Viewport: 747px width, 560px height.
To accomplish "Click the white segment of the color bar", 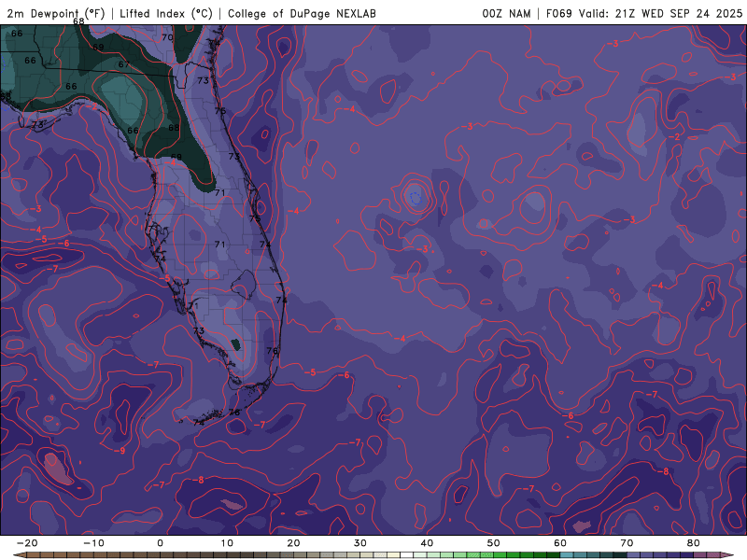I will (407, 555).
